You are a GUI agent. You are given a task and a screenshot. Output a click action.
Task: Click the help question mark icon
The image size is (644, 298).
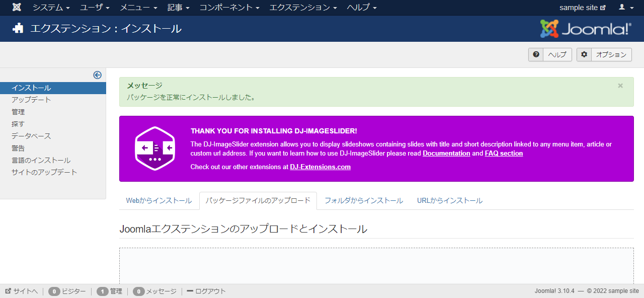[536, 54]
